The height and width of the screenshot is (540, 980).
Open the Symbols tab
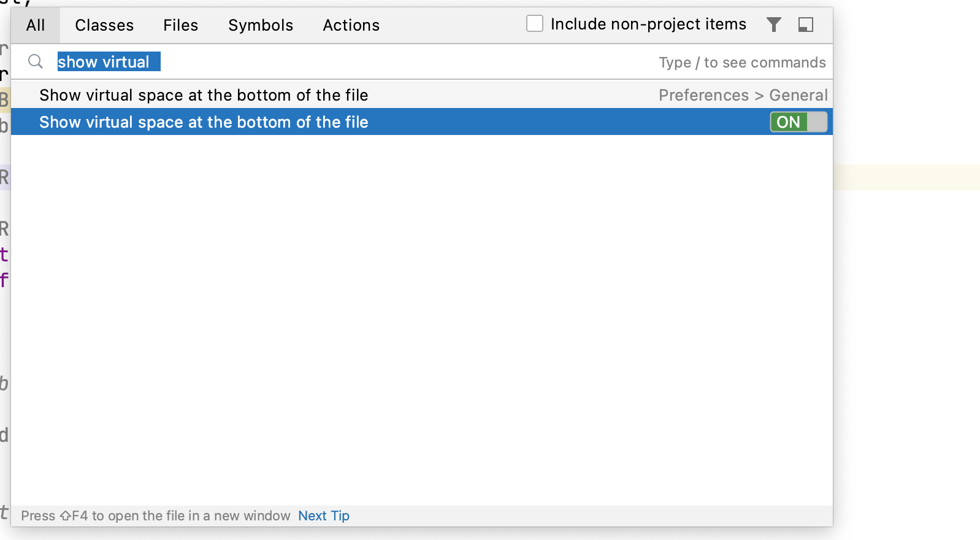(260, 25)
